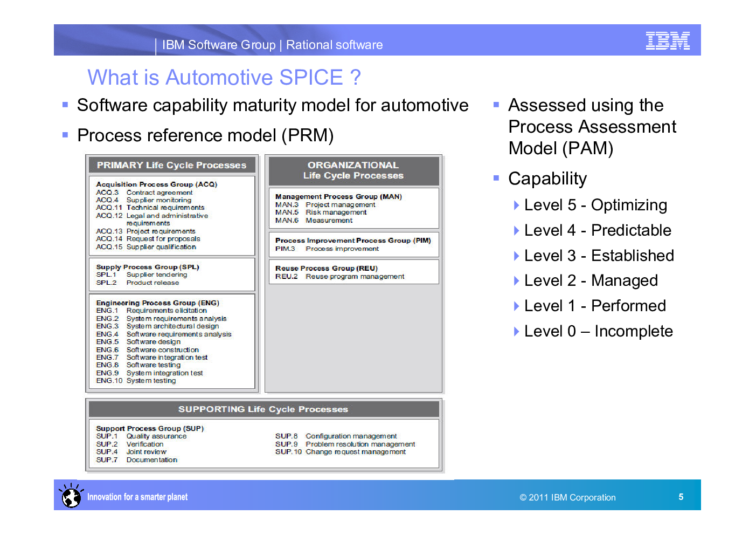Screen dimensions: 756x535
Task: Click 'Level 3 - Established' item
Action: tap(599, 256)
